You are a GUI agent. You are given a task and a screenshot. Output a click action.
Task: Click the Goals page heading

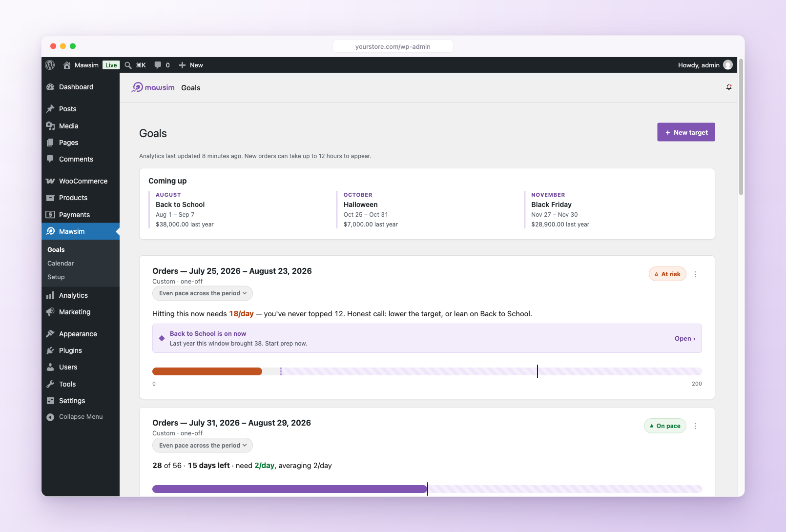pos(153,133)
